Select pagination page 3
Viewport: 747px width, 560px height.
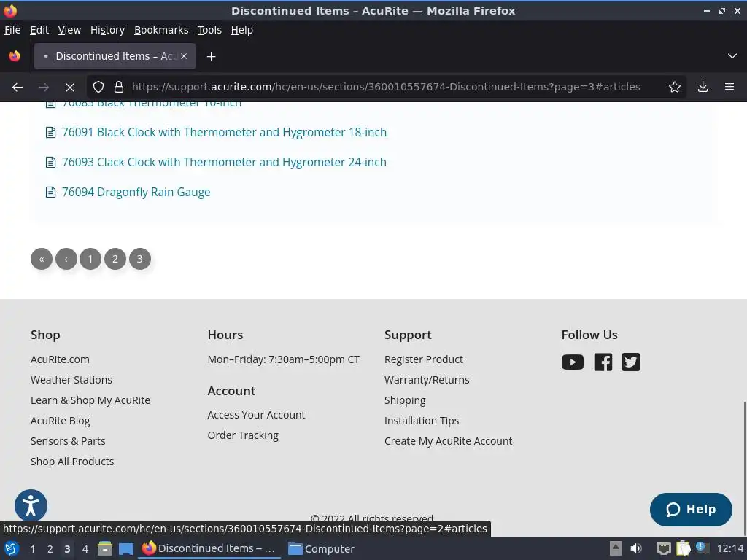140,259
